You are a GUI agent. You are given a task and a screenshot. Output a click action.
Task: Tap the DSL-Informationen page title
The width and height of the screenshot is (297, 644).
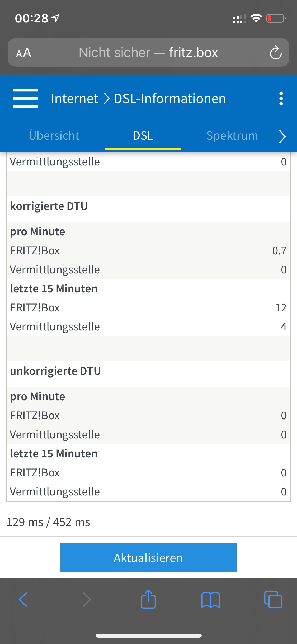[x=170, y=99]
